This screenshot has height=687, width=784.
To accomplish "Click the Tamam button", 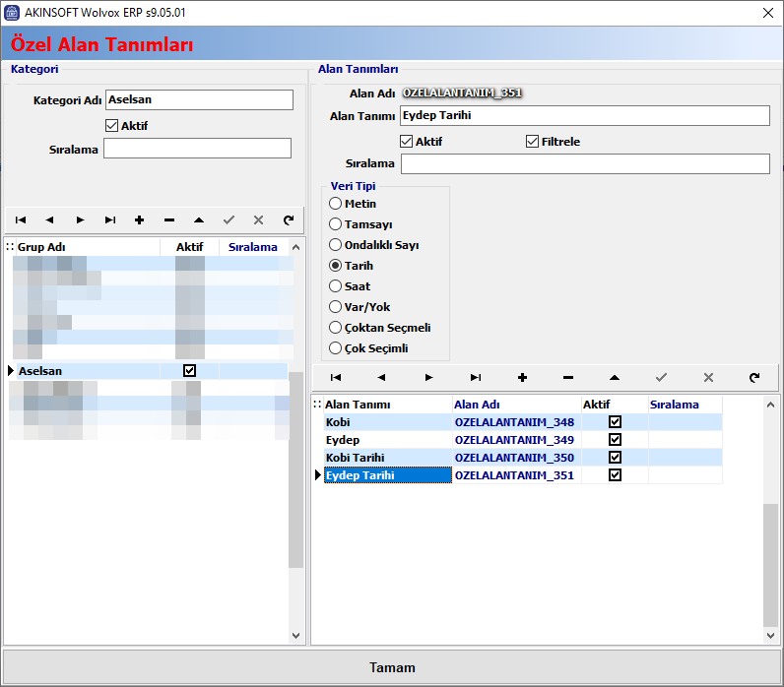I will pyautogui.click(x=392, y=667).
